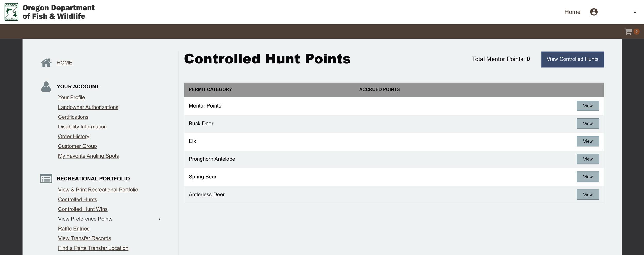Expand the account dropdown arrow in the header
This screenshot has height=255, width=644.
coord(635,13)
